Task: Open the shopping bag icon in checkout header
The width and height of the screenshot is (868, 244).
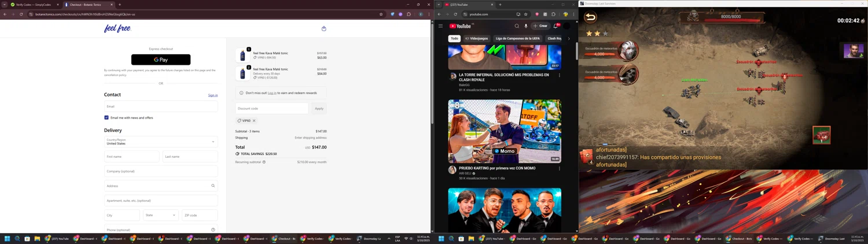Action: (323, 28)
